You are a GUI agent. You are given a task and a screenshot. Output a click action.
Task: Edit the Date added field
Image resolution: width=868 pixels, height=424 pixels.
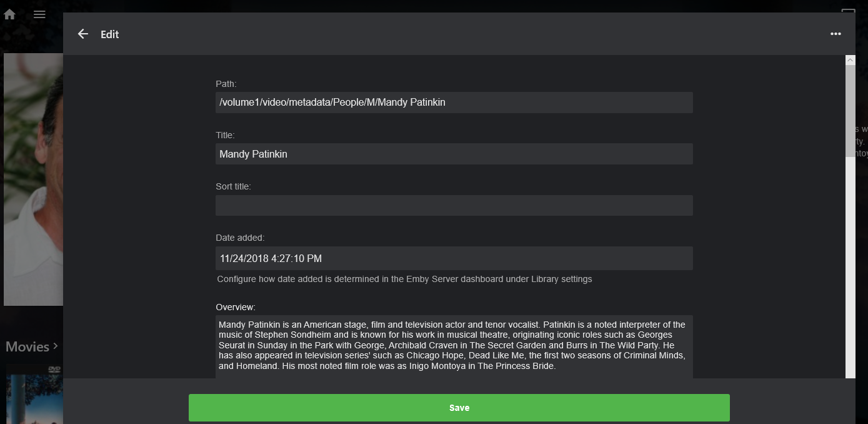[x=454, y=258]
